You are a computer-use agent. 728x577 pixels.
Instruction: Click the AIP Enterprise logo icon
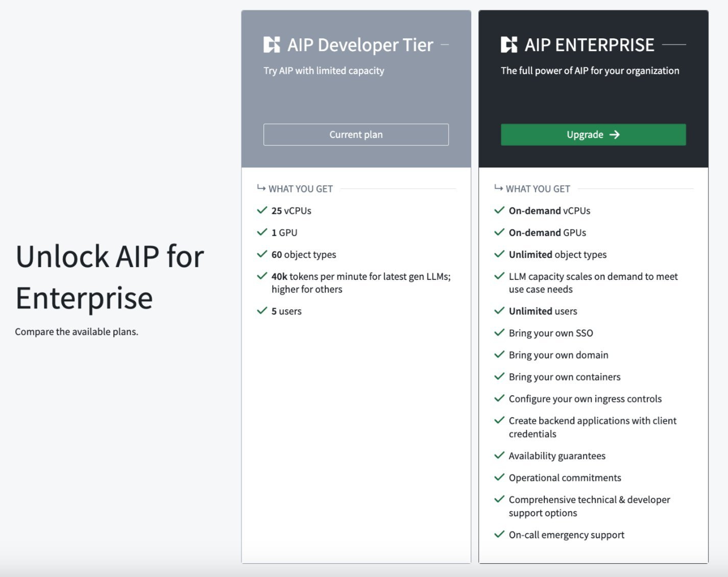click(509, 45)
